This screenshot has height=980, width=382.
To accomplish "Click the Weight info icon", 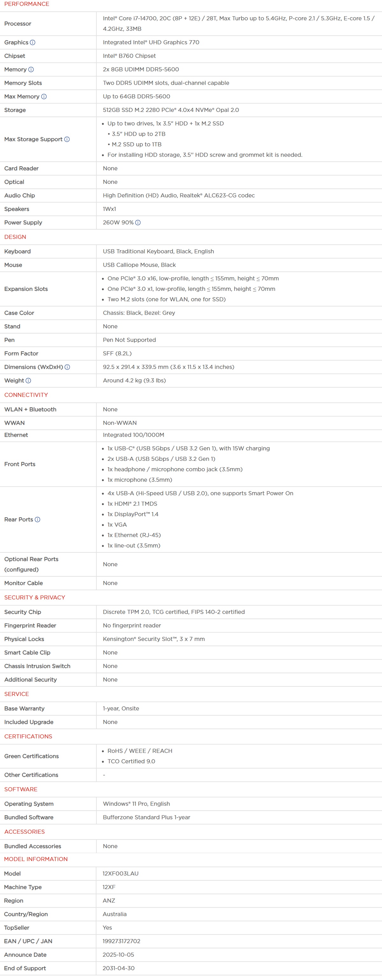I will (x=29, y=381).
